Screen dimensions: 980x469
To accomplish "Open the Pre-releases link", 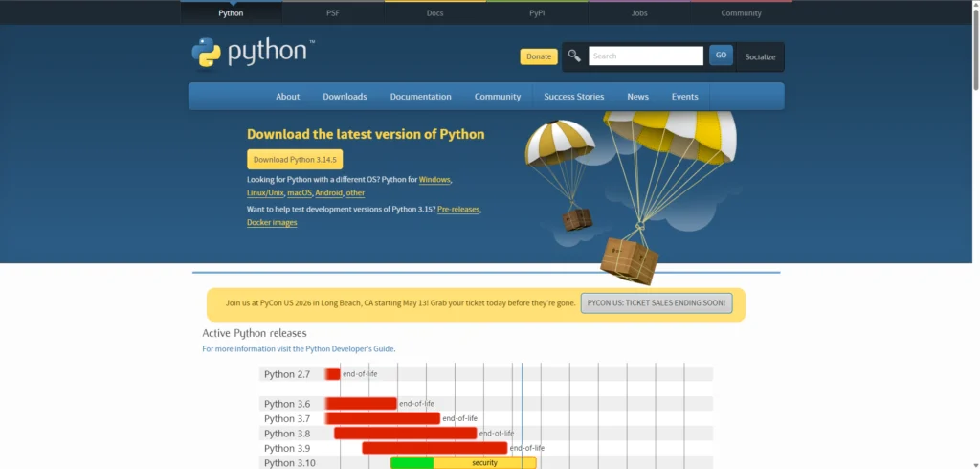I will coord(458,209).
